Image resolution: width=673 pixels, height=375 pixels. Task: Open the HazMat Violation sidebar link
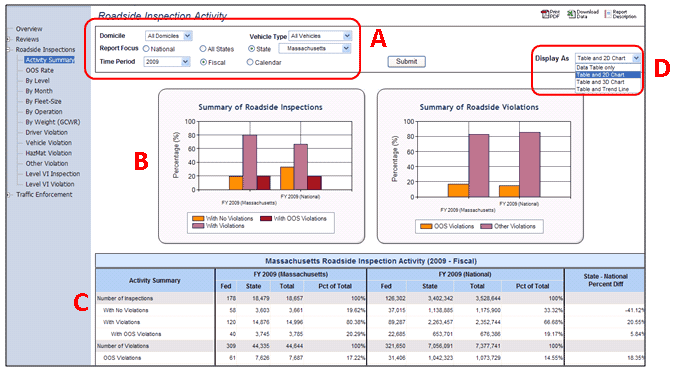pos(49,153)
